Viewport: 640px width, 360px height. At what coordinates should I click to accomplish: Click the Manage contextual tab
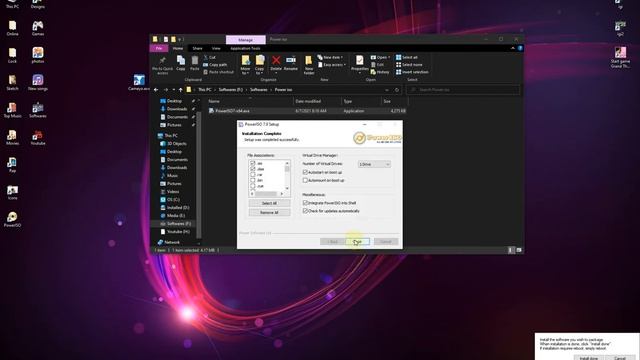click(245, 40)
